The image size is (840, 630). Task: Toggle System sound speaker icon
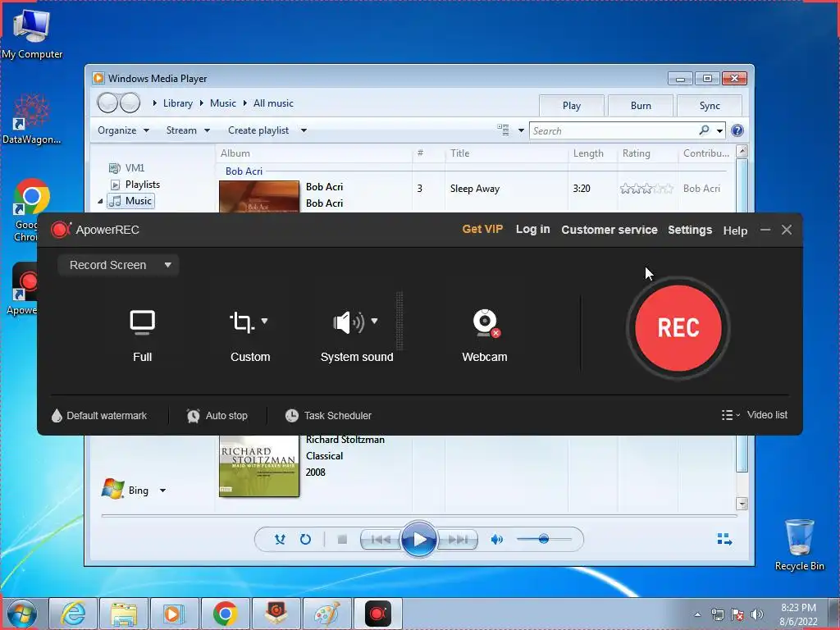click(348, 322)
